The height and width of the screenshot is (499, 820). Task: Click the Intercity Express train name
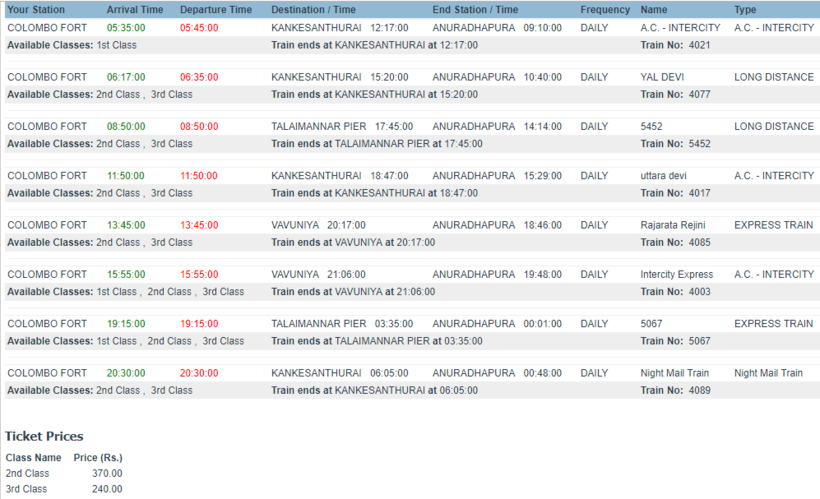676,274
